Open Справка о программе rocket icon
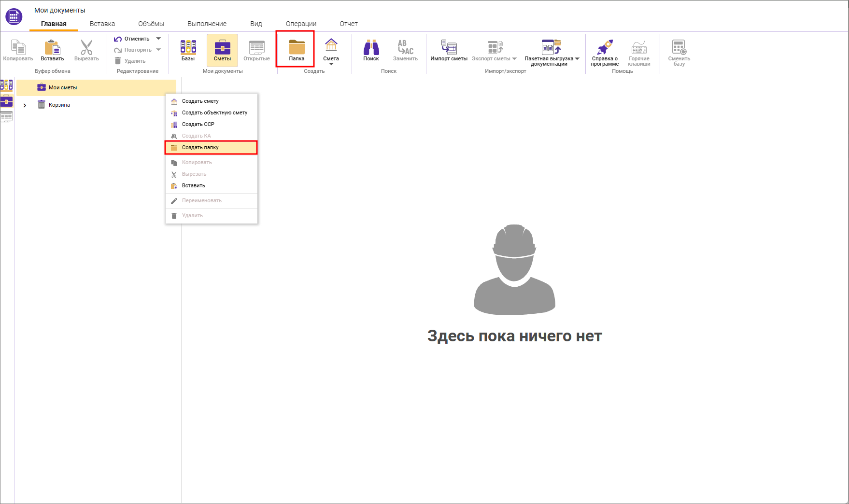The height and width of the screenshot is (504, 849). pyautogui.click(x=605, y=50)
